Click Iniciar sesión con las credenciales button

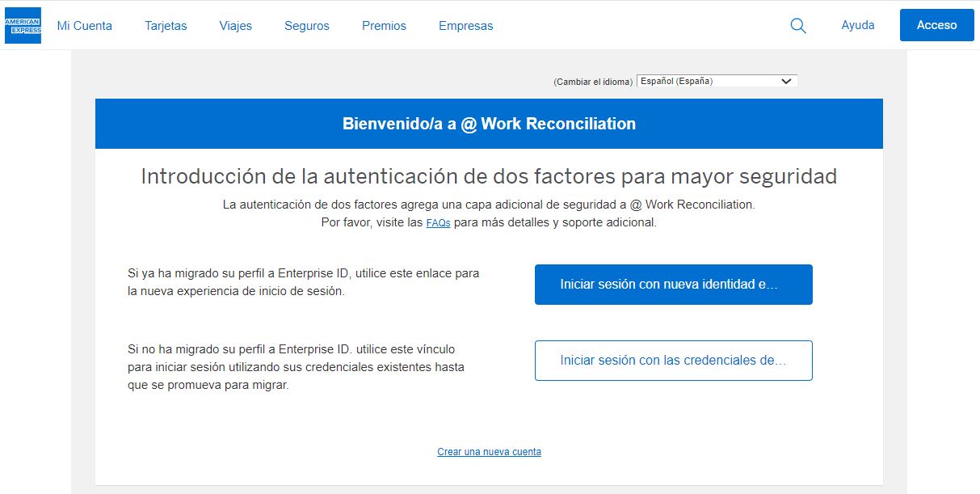[673, 361]
